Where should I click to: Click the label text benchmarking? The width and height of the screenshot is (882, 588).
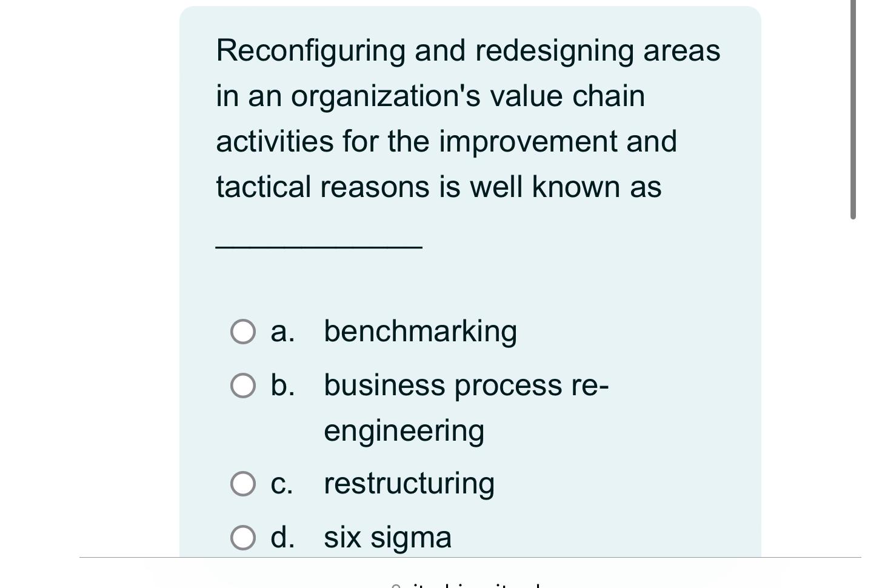[x=421, y=332]
